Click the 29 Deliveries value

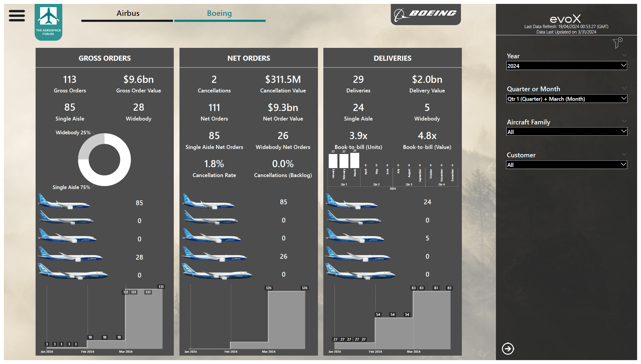(358, 80)
